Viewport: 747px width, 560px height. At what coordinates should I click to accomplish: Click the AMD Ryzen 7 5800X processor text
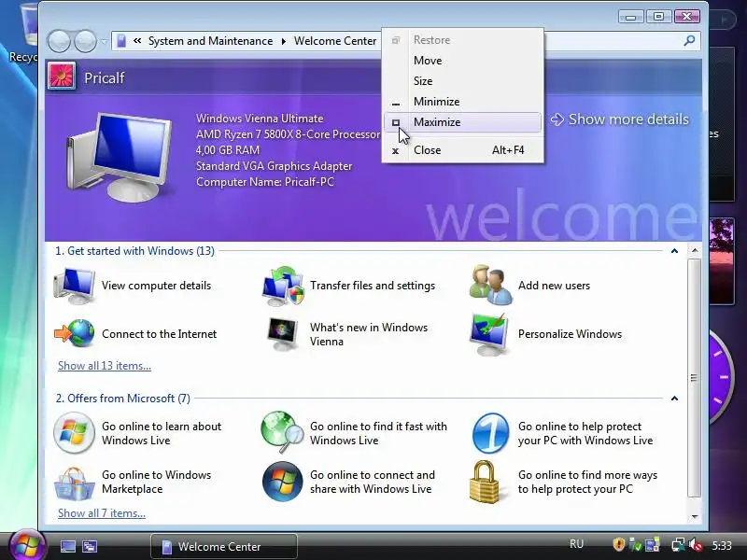(x=289, y=134)
